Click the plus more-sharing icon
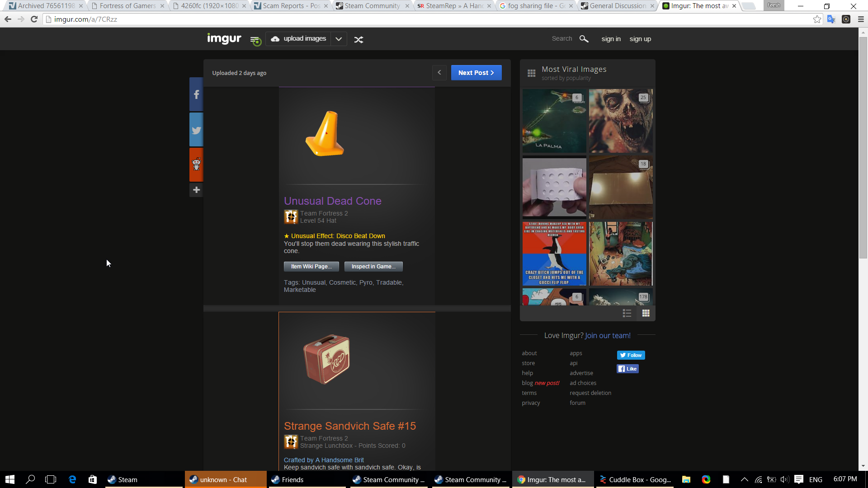 196,190
